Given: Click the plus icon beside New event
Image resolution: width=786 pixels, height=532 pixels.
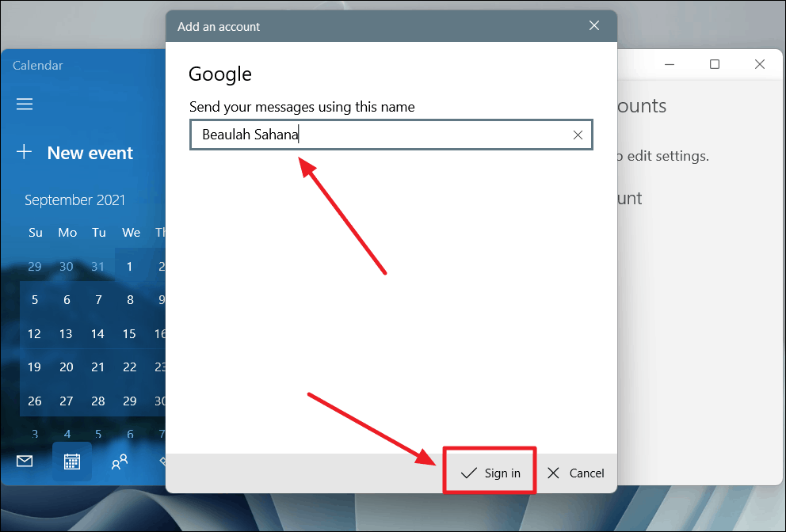Looking at the screenshot, I should pyautogui.click(x=24, y=152).
